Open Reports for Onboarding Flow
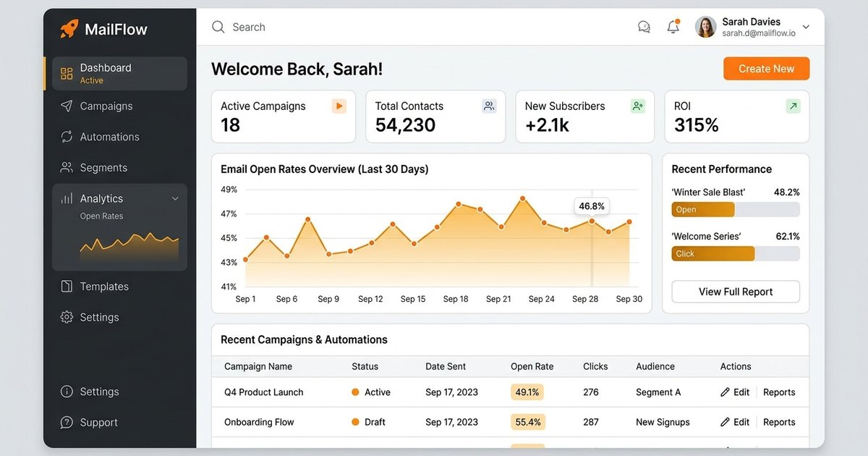Screen dimensions: 868x456 pos(779,422)
